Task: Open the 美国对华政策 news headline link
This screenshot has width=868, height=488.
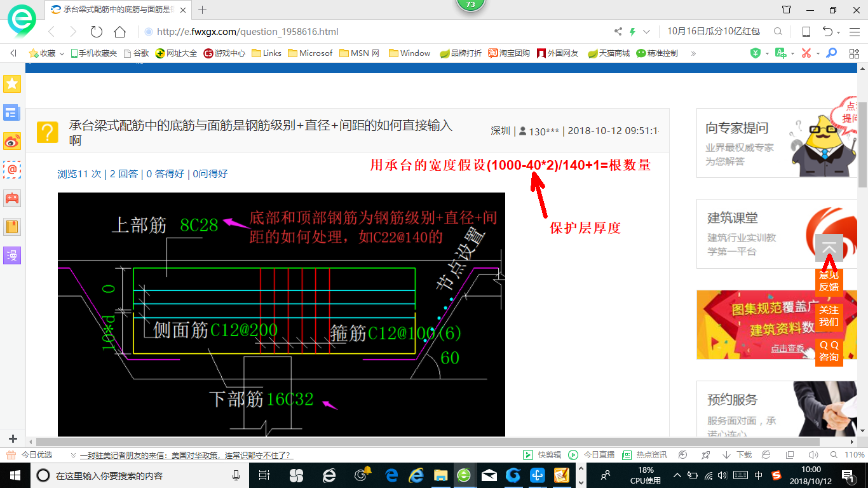Action: pyautogui.click(x=186, y=456)
